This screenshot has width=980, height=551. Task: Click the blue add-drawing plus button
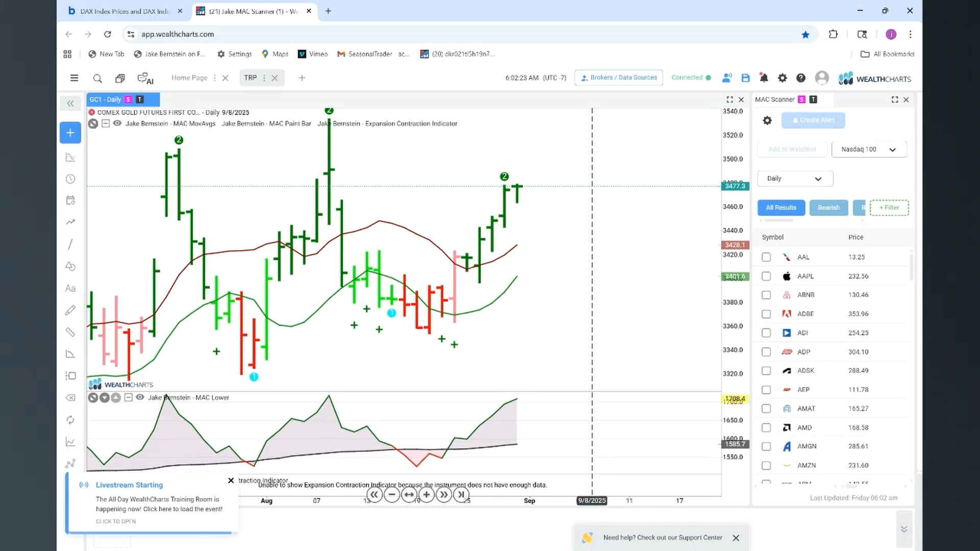70,133
